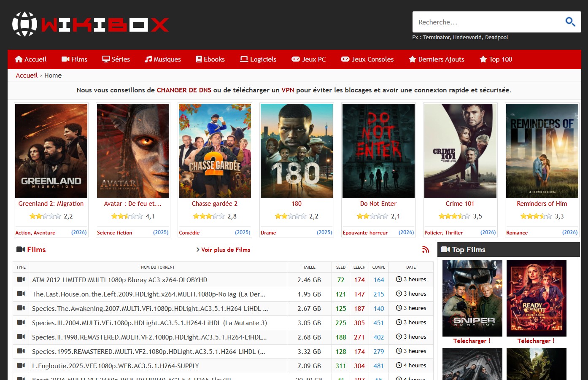Click the Science fiction genre link
The height and width of the screenshot is (380, 588).
click(115, 233)
